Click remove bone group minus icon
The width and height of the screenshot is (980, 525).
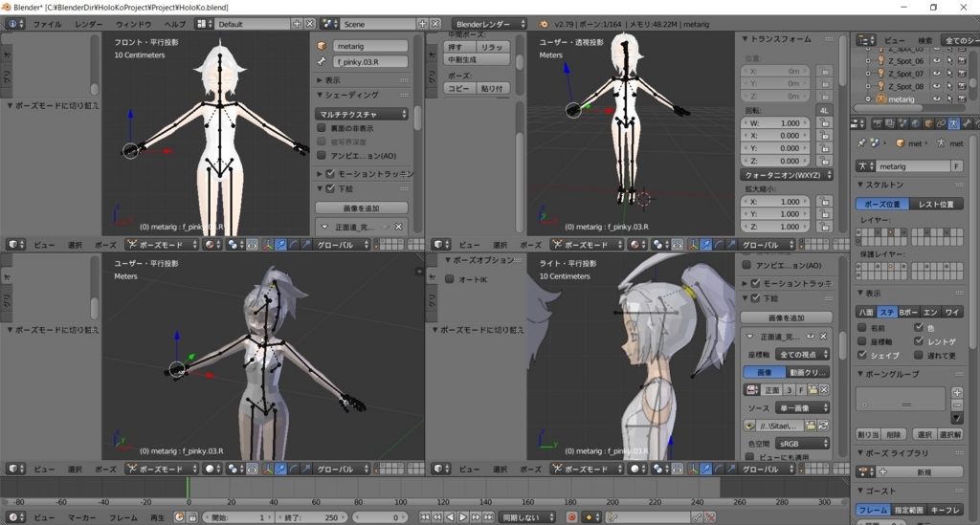coord(957,405)
